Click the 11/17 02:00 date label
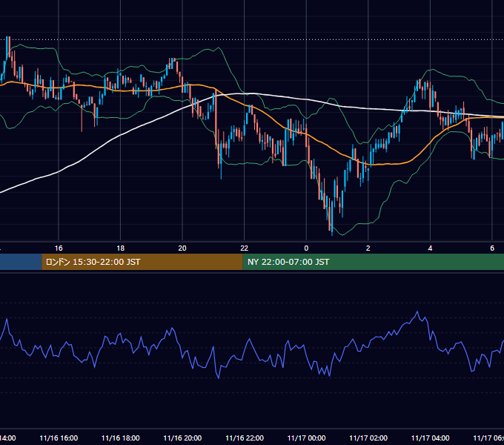The image size is (504, 445). tap(368, 438)
